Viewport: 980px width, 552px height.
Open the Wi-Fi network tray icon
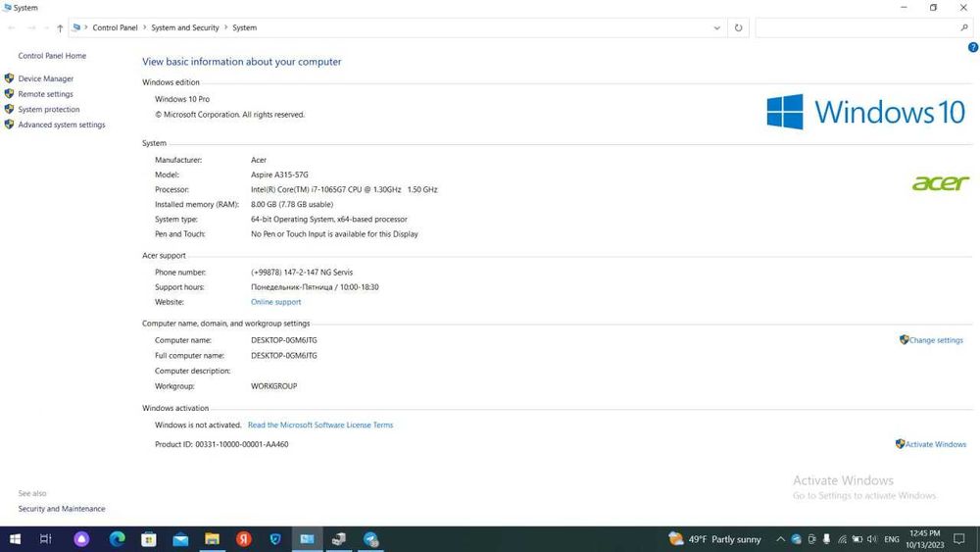point(842,539)
